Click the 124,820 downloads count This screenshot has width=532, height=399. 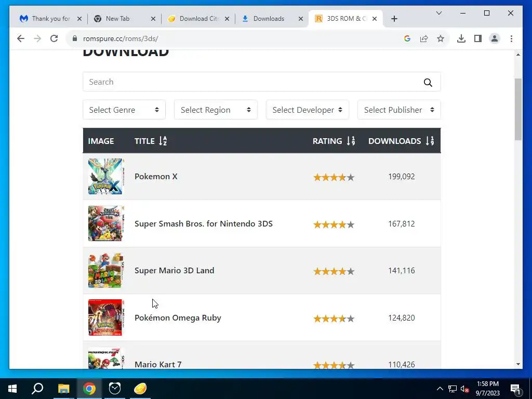pos(402,317)
